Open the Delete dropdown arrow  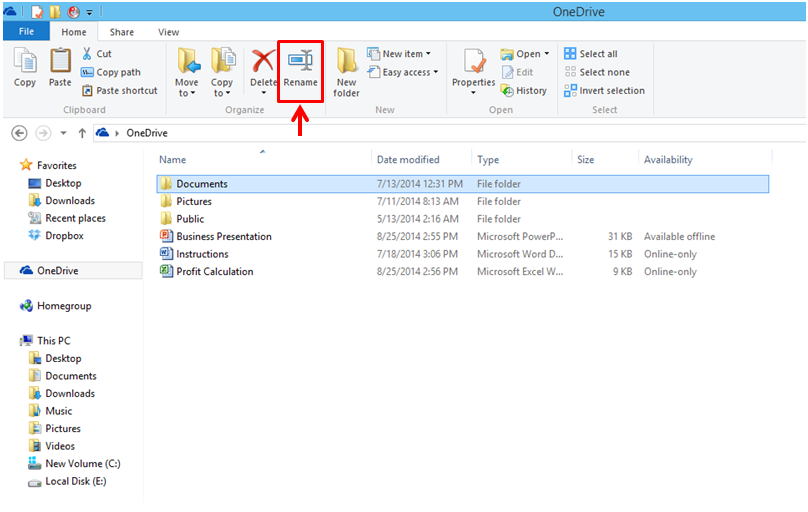pos(263,93)
